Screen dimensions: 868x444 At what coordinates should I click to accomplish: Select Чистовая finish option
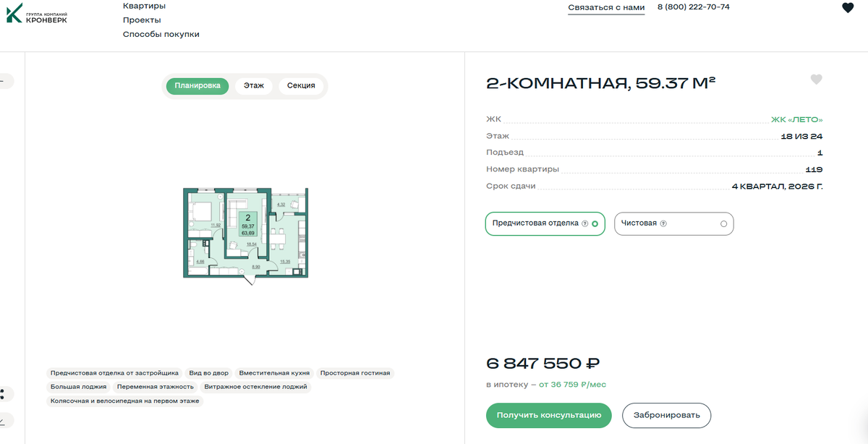673,223
